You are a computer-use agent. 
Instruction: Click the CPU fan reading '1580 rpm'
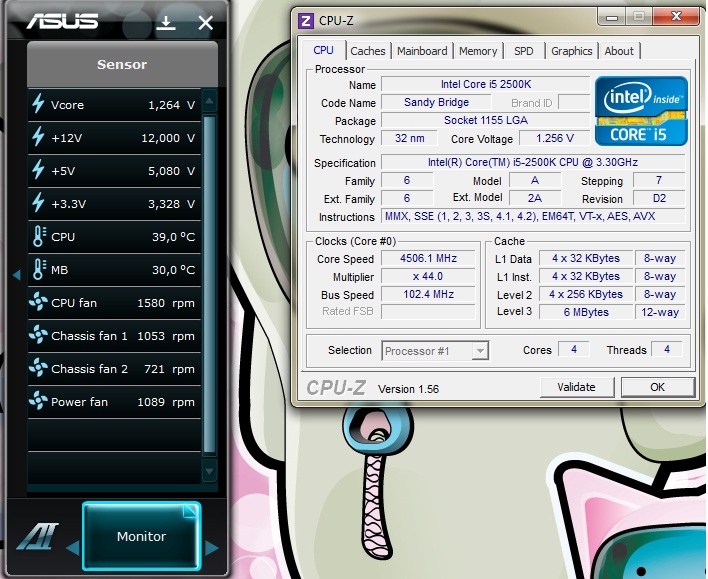166,303
